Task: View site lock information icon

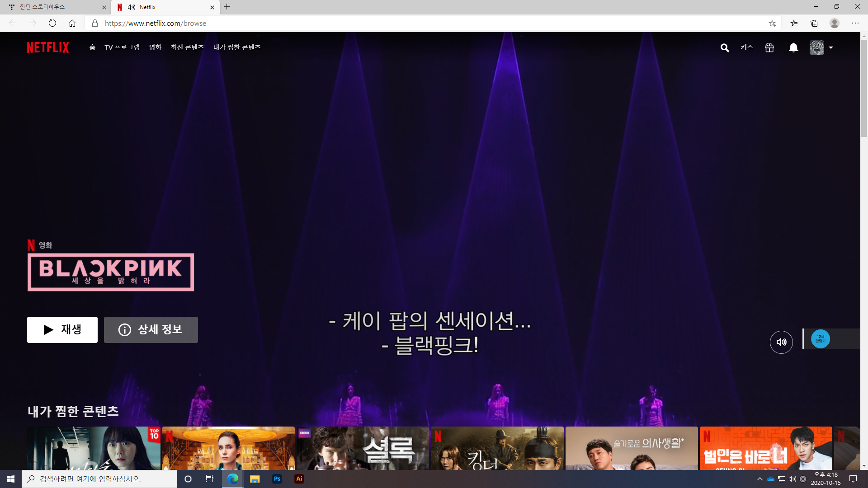Action: coord(95,23)
